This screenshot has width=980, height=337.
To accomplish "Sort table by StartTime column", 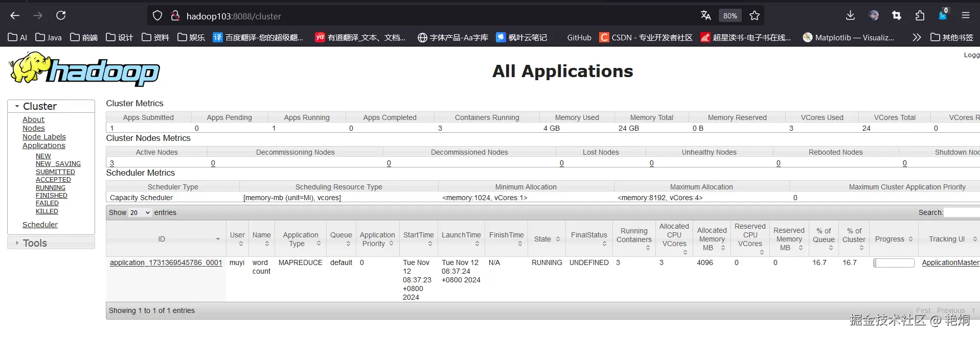I will (x=418, y=239).
